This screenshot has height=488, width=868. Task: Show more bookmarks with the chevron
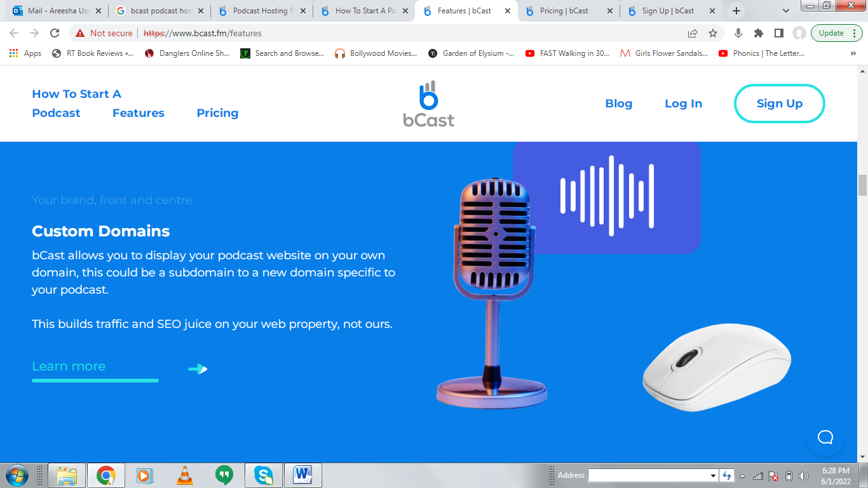pyautogui.click(x=853, y=53)
